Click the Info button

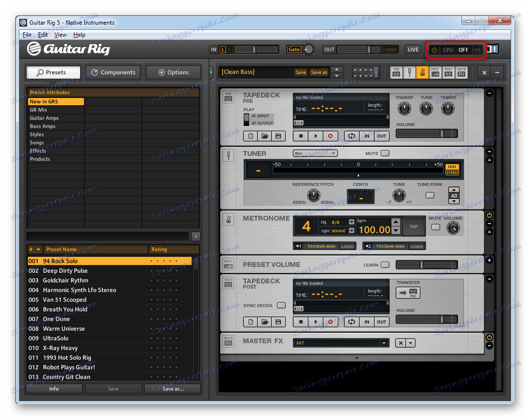click(54, 389)
